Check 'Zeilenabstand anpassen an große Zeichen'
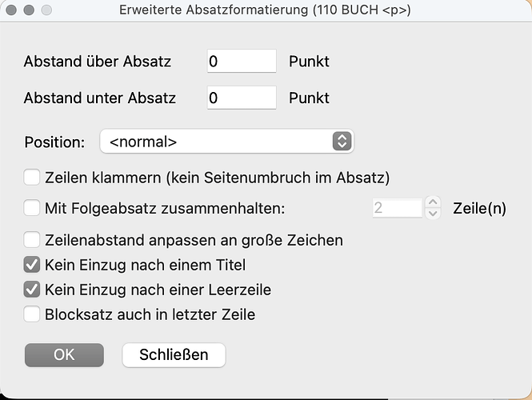532x400 pixels. tap(32, 239)
